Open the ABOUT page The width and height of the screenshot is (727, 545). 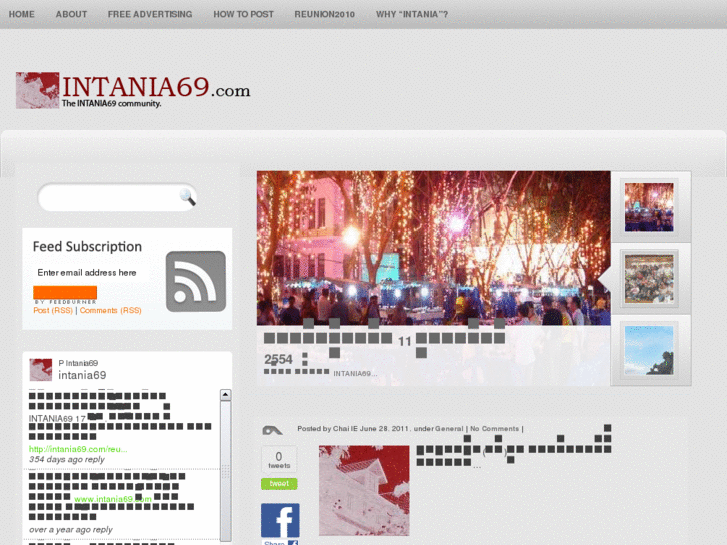tap(71, 14)
